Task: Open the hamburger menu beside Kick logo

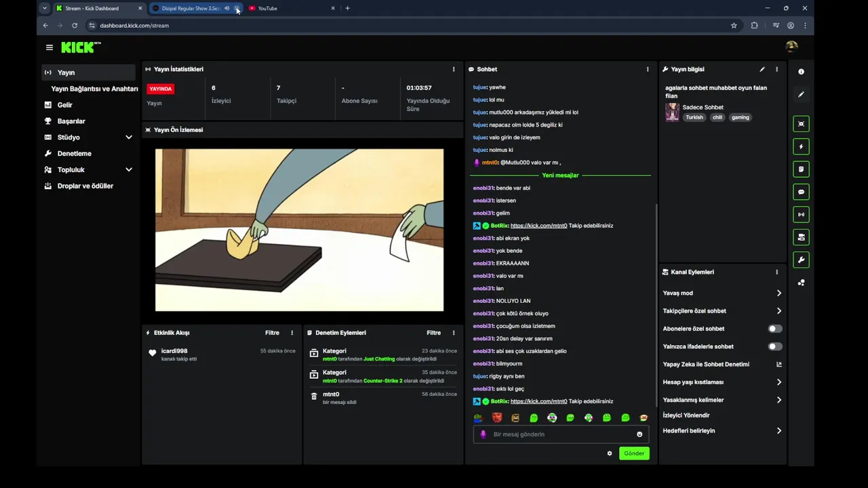Action: point(50,47)
